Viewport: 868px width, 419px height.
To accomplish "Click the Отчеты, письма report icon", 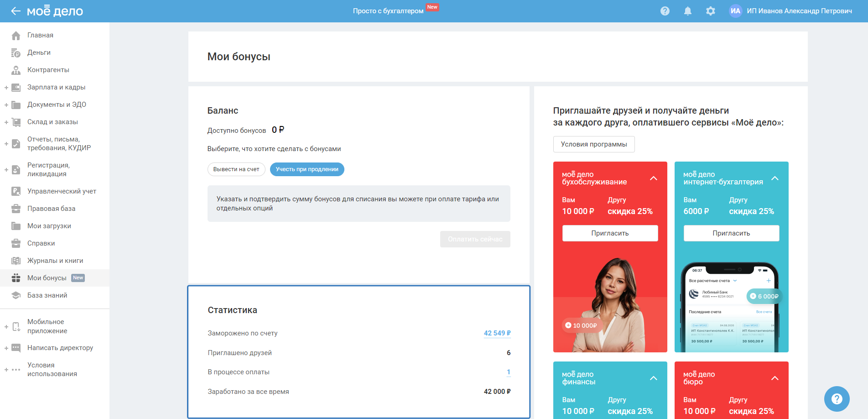I will pyautogui.click(x=16, y=144).
